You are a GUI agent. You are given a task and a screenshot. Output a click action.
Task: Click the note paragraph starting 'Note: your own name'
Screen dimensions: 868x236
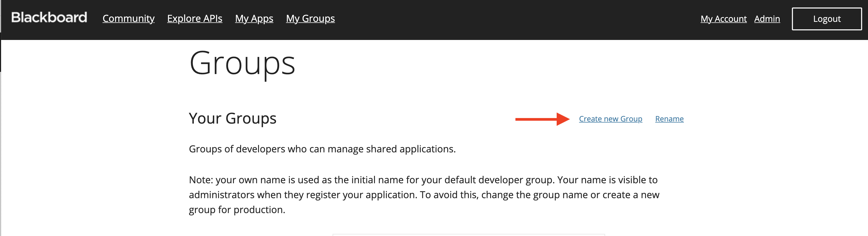click(424, 195)
